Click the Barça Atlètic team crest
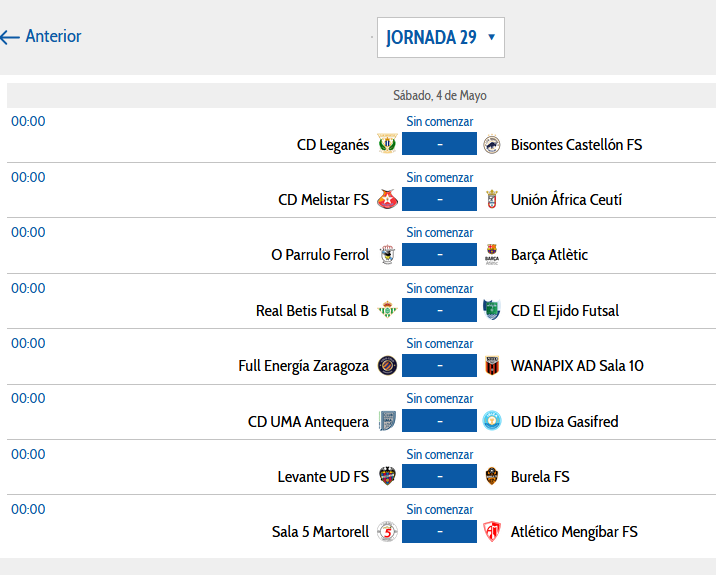 492,255
